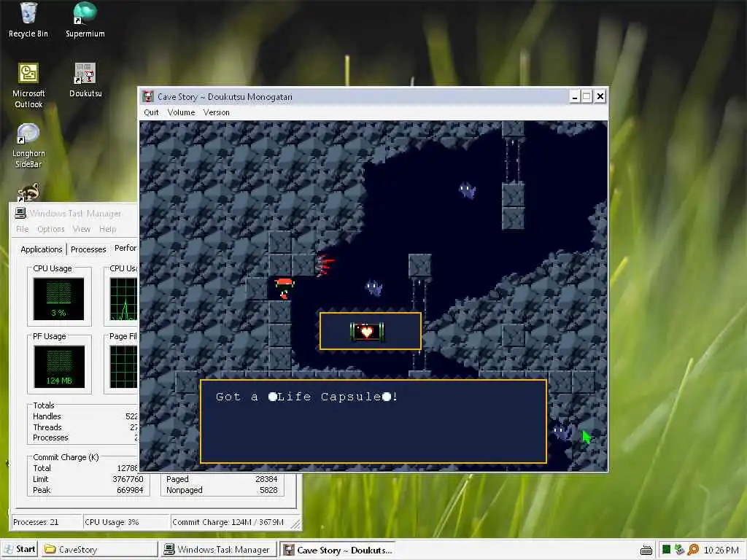
Task: Click the 'Processes: 21' status bar text
Action: tap(36, 522)
